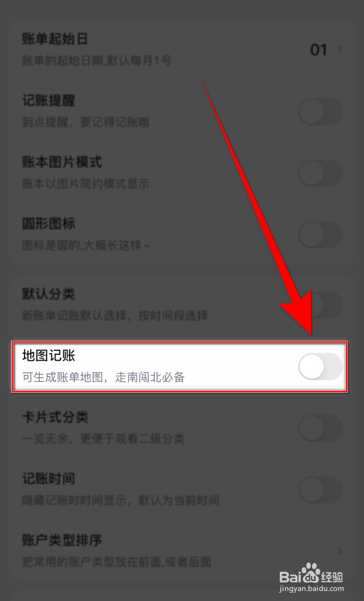Tap the 地图记账 title text
Viewport: 364px width, 601px height.
pos(48,355)
